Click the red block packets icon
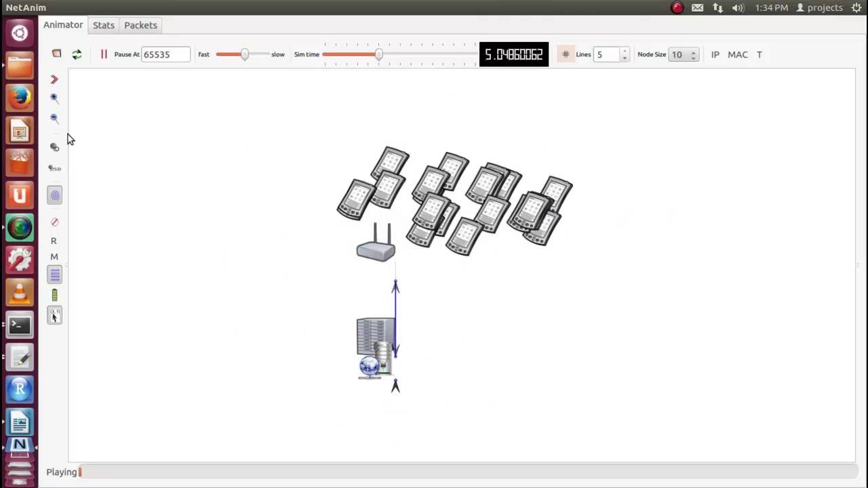This screenshot has height=488, width=868. (54, 222)
